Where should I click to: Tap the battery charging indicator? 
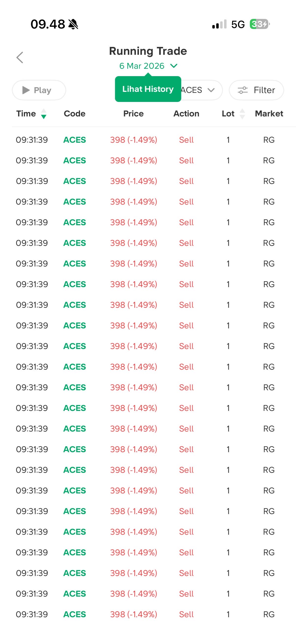click(x=259, y=24)
